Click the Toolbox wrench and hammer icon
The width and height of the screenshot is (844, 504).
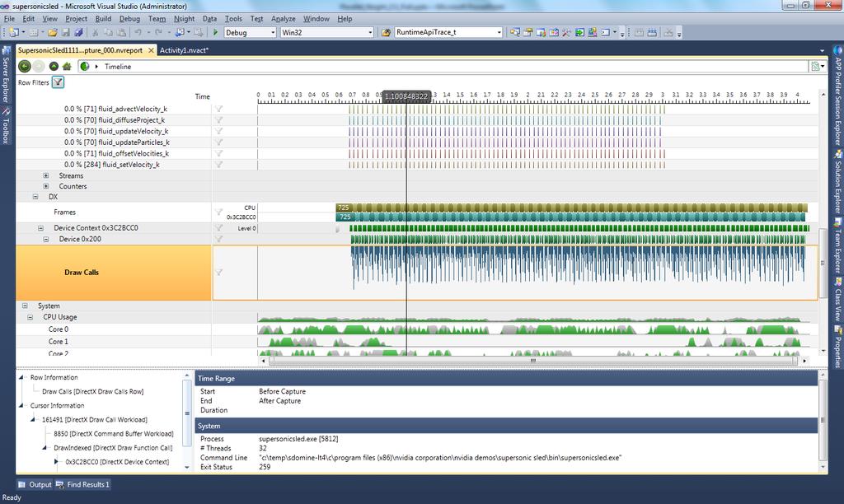[x=566, y=32]
